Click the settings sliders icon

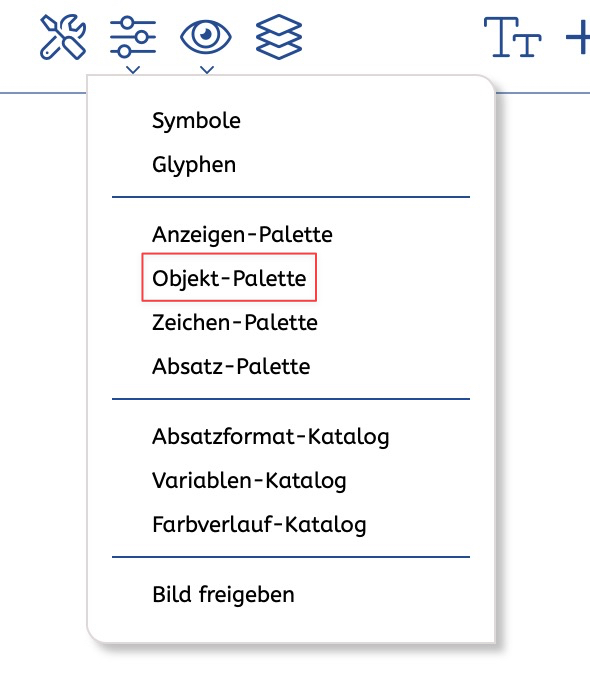pyautogui.click(x=133, y=37)
